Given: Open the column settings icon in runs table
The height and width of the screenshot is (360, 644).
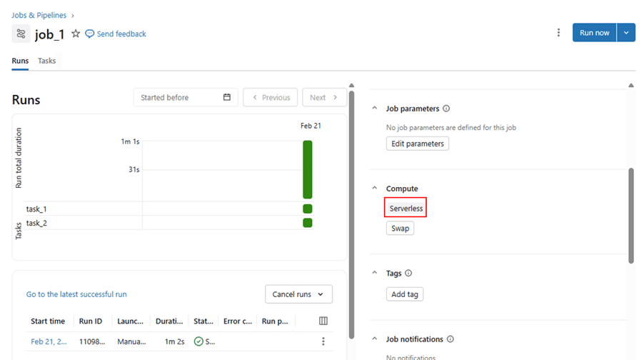Looking at the screenshot, I should click(x=323, y=321).
